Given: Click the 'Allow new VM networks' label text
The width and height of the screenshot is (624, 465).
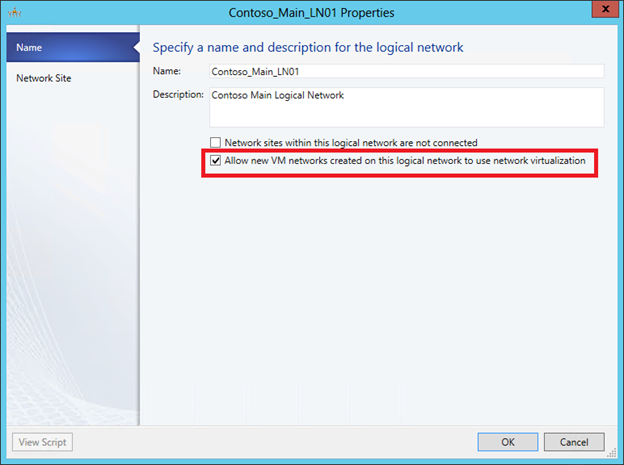Looking at the screenshot, I should [x=405, y=160].
